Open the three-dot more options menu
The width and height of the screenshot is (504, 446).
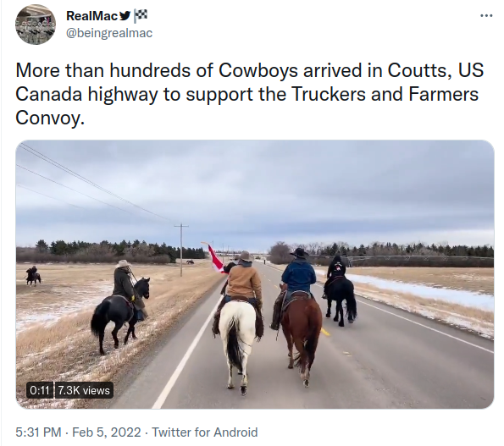click(486, 15)
